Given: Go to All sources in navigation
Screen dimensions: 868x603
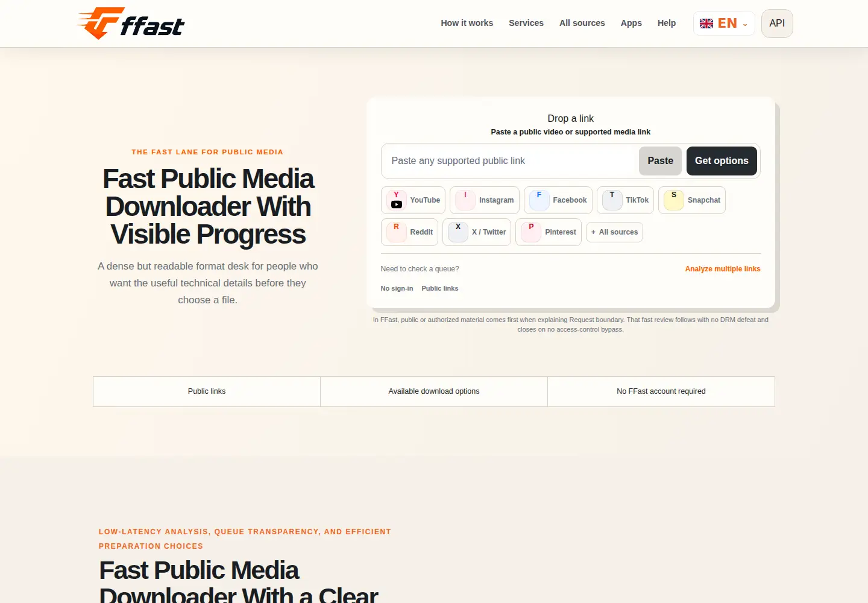Looking at the screenshot, I should point(582,23).
